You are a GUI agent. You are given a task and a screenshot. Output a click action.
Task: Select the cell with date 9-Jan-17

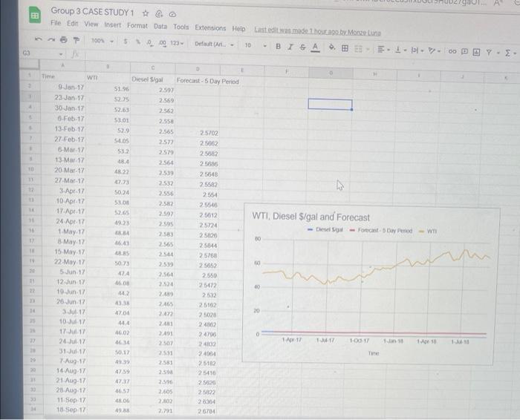[63, 87]
